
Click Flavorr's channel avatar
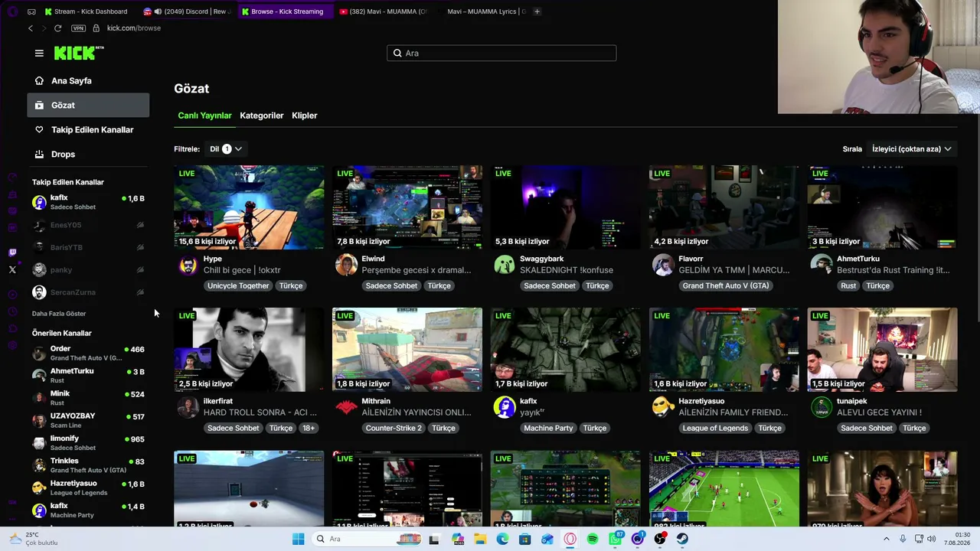coord(663,265)
